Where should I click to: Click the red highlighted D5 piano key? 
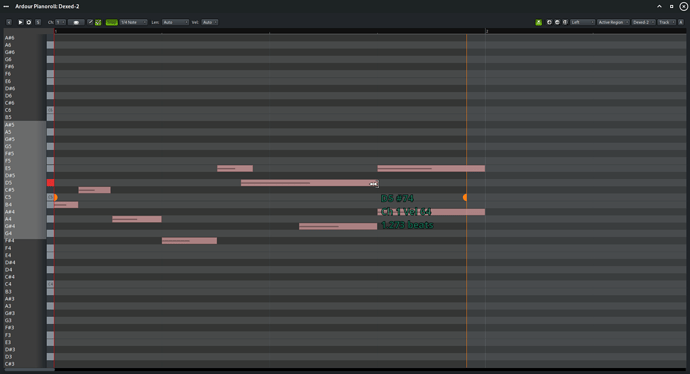pos(51,183)
